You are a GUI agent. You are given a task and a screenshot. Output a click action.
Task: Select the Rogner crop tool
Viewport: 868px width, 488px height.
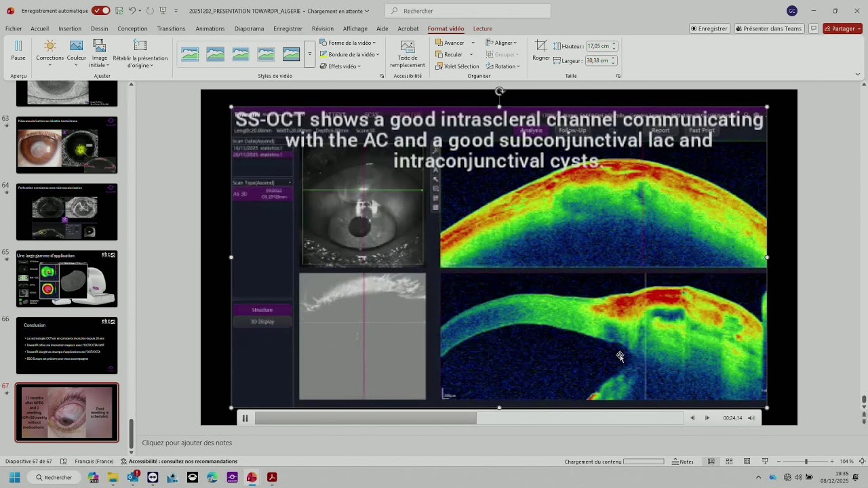(541, 51)
